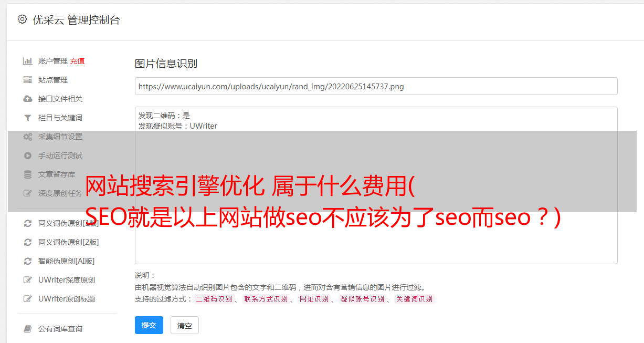Image resolution: width=644 pixels, height=343 pixels.
Task: Click the cloud upload icon for 接口文件相关
Action: click(x=28, y=99)
